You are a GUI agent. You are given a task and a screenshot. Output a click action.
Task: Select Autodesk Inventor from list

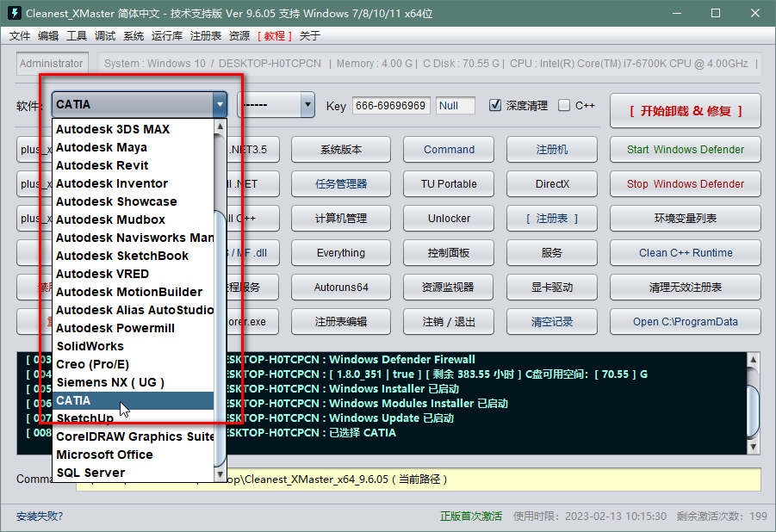click(133, 183)
